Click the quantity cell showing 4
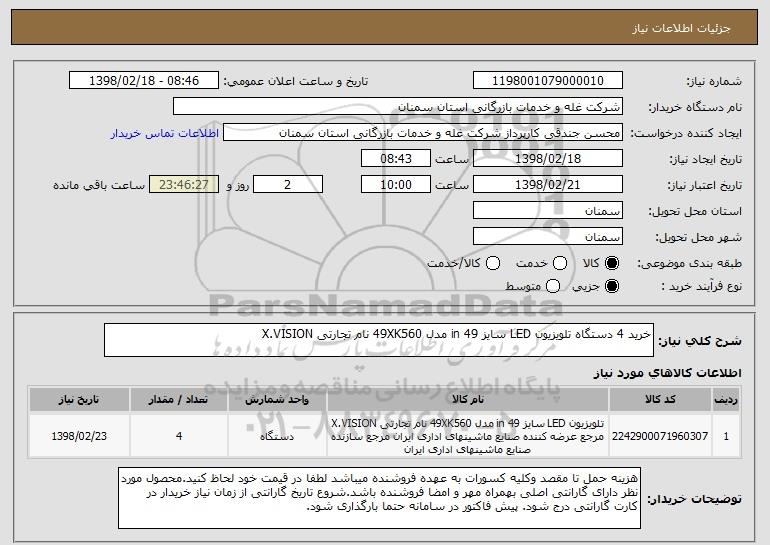Viewport: 770px width, 545px height. (x=179, y=436)
